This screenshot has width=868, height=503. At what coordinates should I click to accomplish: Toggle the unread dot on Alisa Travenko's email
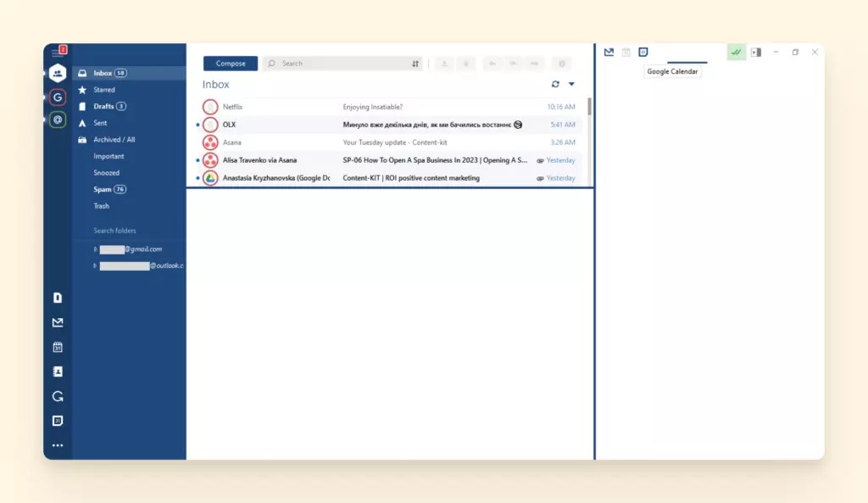tap(199, 159)
